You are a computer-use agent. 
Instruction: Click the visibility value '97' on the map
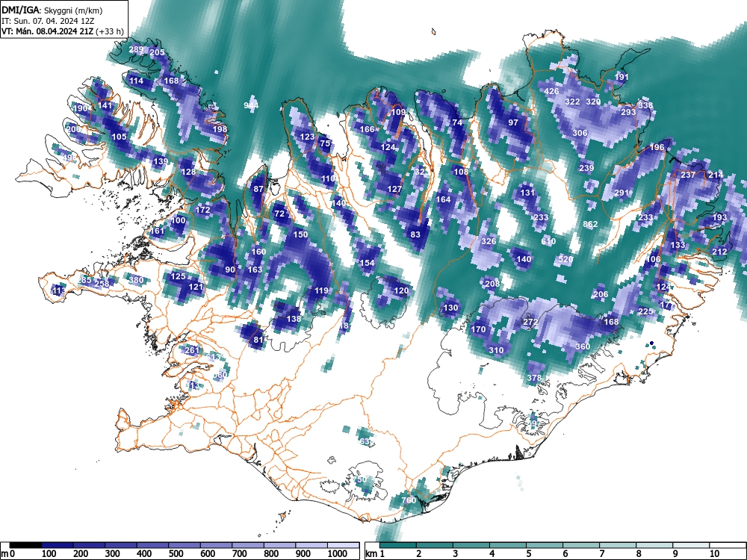pyautogui.click(x=513, y=122)
